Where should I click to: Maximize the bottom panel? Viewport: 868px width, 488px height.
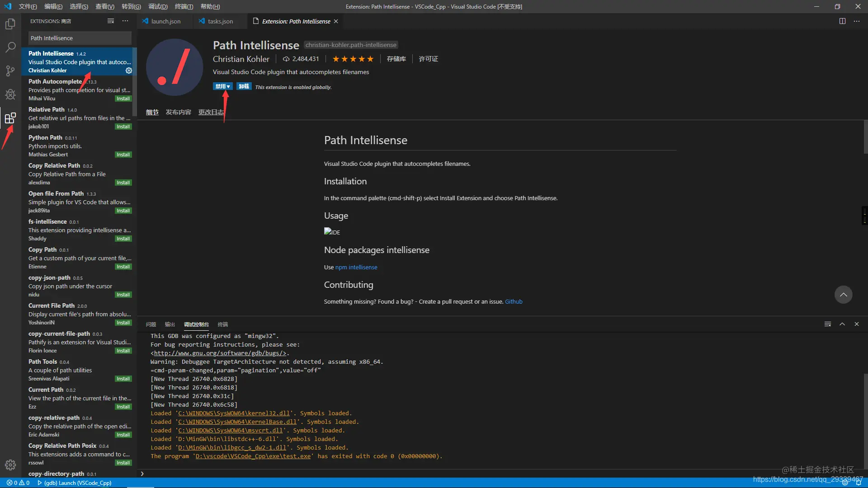pyautogui.click(x=842, y=324)
